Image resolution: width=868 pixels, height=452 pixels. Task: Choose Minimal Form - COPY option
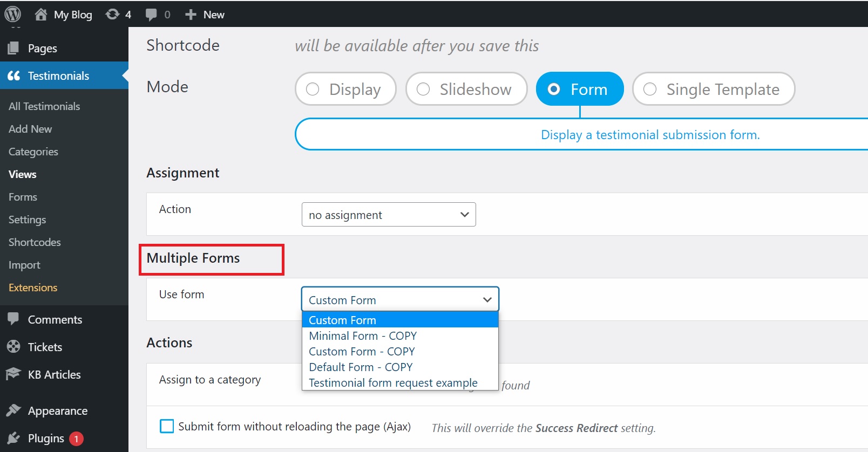tap(400, 335)
